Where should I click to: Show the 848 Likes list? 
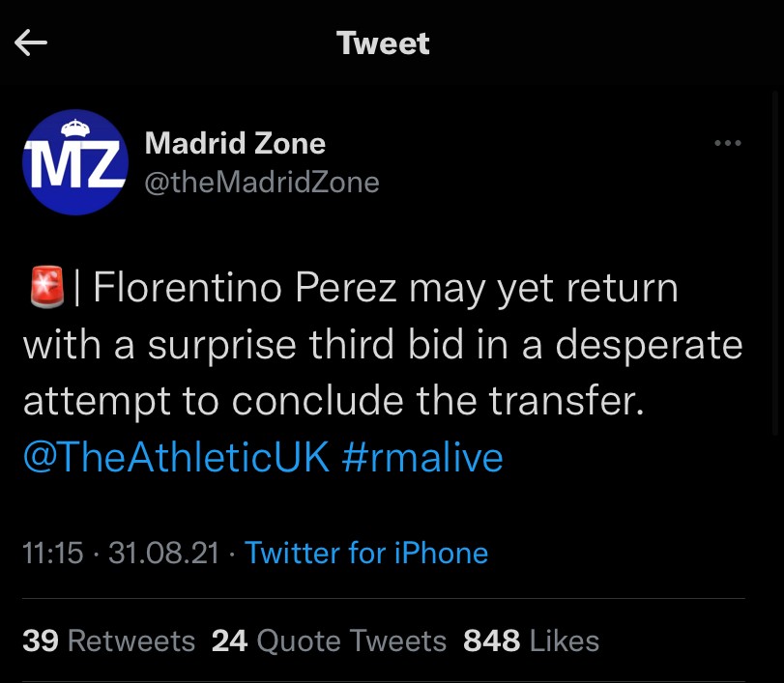click(x=531, y=640)
